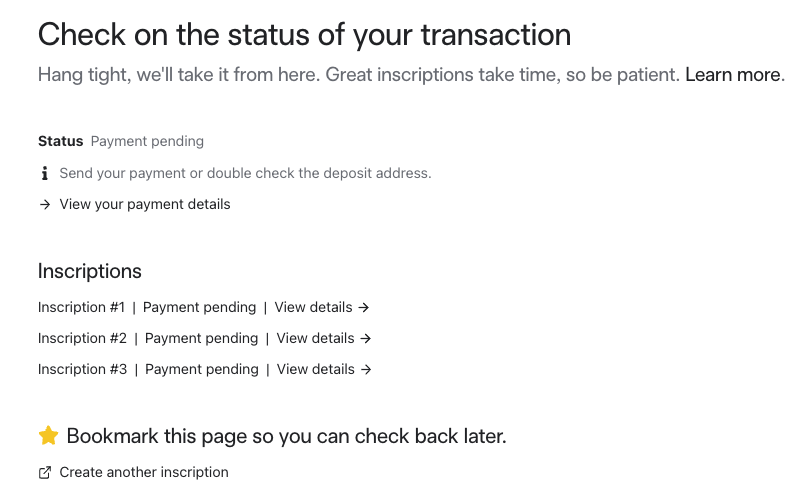The width and height of the screenshot is (810, 495).
Task: Click the arrow icon on Inscription #3 row
Action: tap(366, 369)
